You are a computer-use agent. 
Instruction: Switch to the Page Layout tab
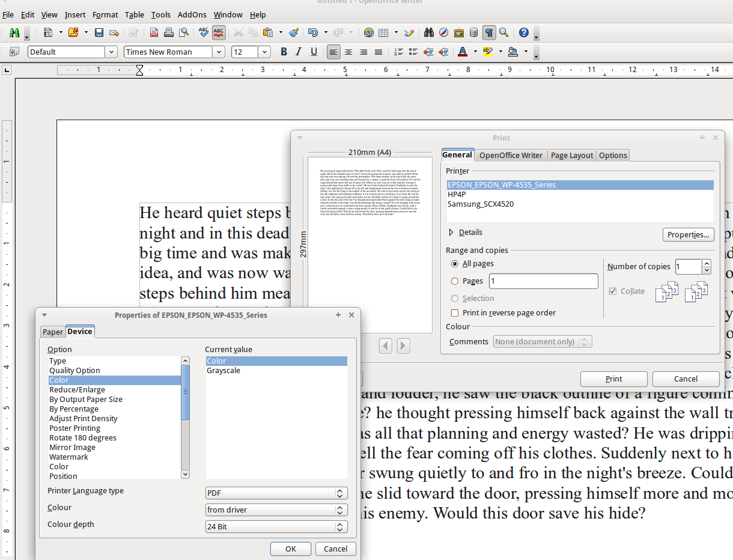click(x=571, y=156)
